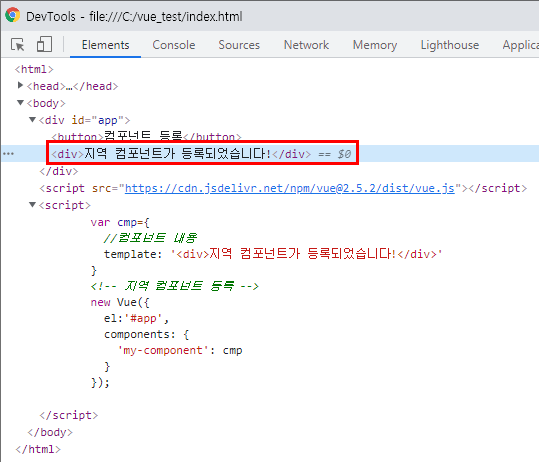Click the 'var cmp={' code line
This screenshot has width=539, height=462.
tap(120, 222)
